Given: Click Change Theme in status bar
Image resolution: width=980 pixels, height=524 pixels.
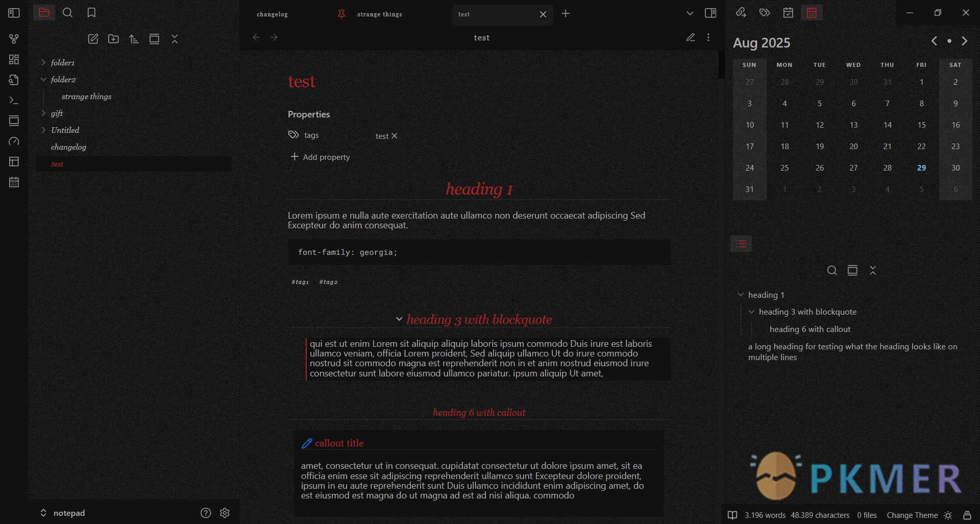Looking at the screenshot, I should pos(912,515).
